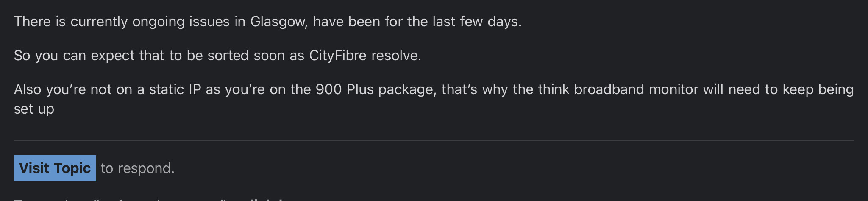Click the Visit Topic button
Screen dimensions: 868x201
click(x=55, y=168)
